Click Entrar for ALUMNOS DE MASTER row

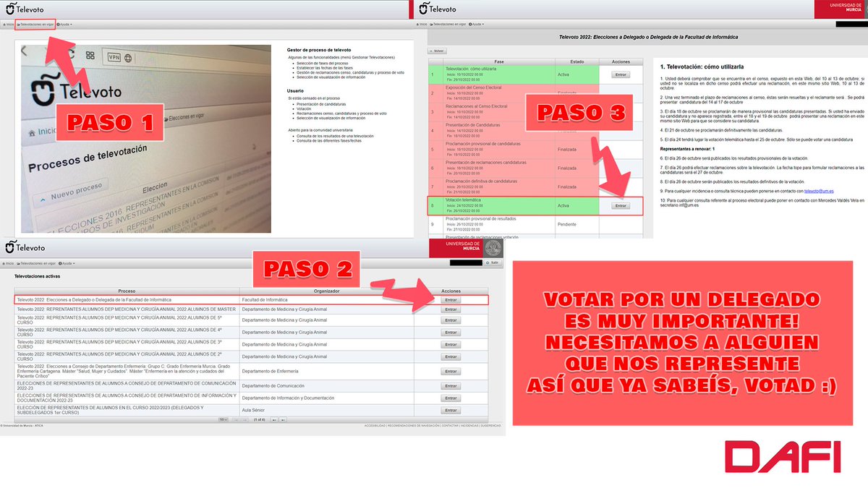point(451,309)
